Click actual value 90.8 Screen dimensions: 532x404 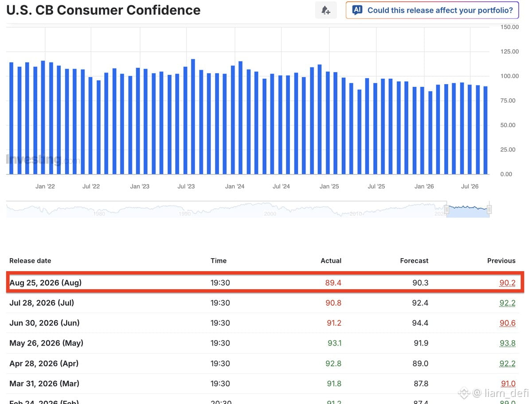coord(333,303)
